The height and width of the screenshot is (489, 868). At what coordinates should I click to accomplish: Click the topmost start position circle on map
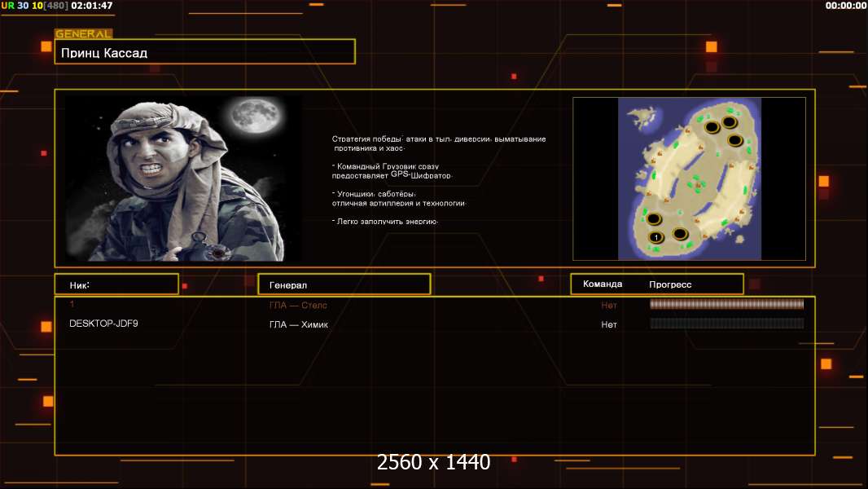tap(730, 122)
